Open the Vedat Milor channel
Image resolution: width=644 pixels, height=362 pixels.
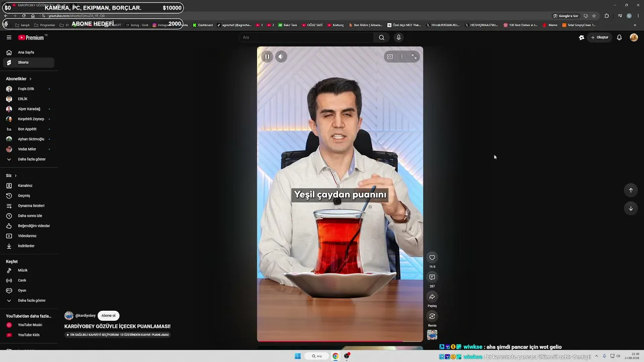(28, 149)
